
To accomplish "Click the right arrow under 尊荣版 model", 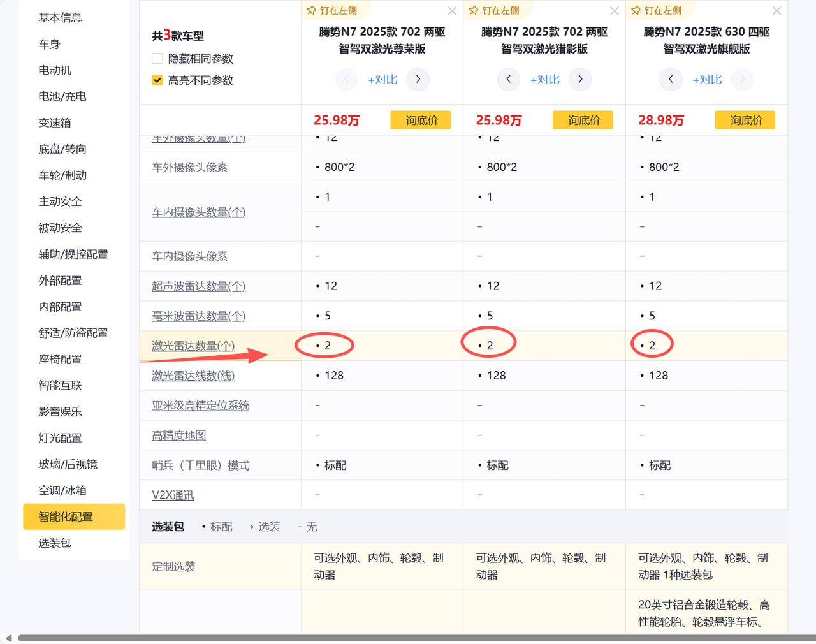I will point(418,79).
